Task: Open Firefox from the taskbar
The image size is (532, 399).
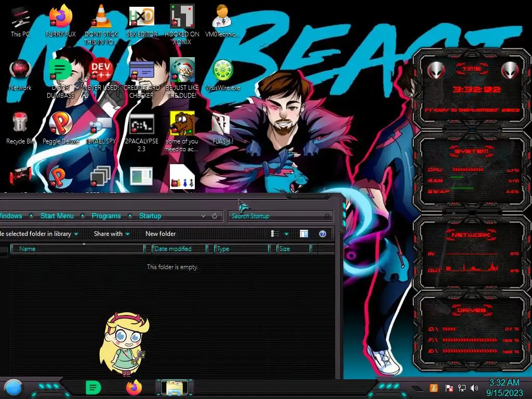Action: click(x=134, y=388)
